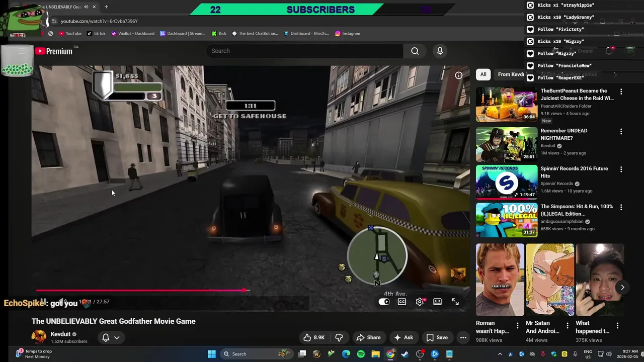Enter full screen mode

coord(455,302)
